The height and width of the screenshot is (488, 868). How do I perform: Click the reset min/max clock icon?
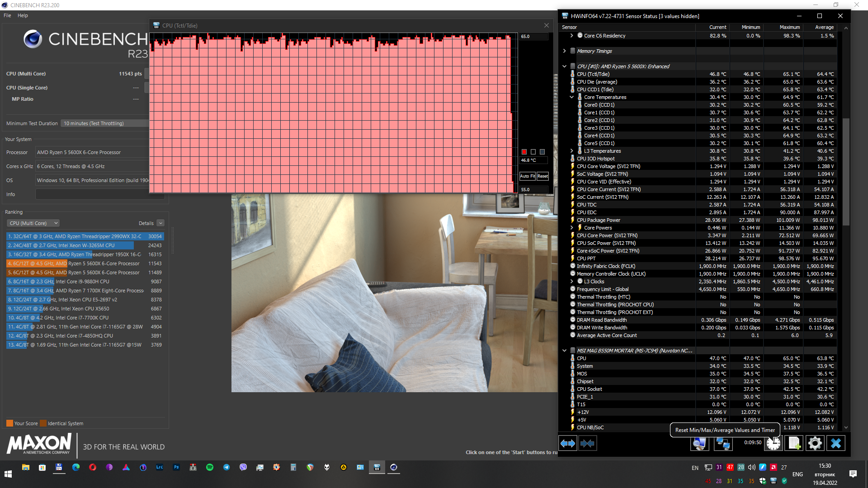[x=773, y=443]
